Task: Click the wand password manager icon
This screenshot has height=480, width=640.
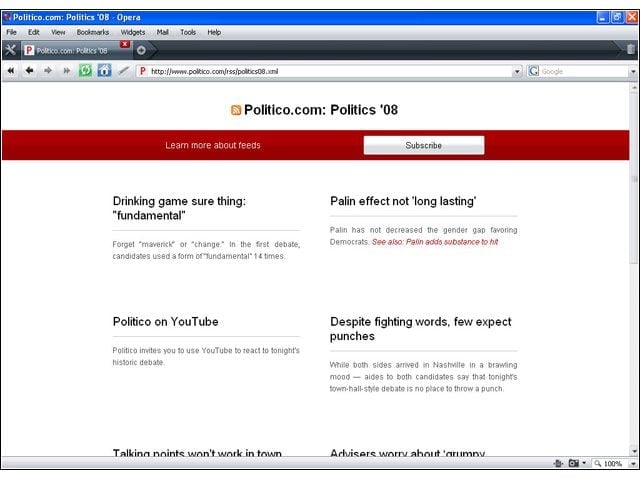Action: pyautogui.click(x=123, y=71)
